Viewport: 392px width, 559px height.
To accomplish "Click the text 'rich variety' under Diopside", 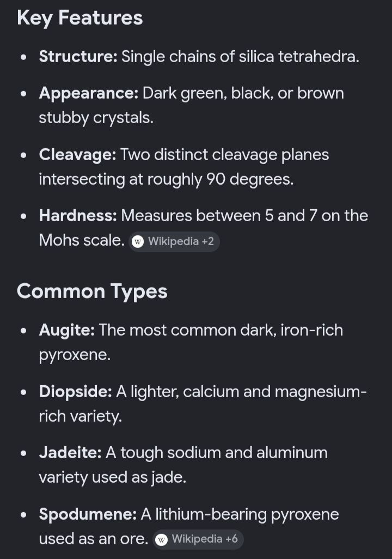I will click(80, 416).
